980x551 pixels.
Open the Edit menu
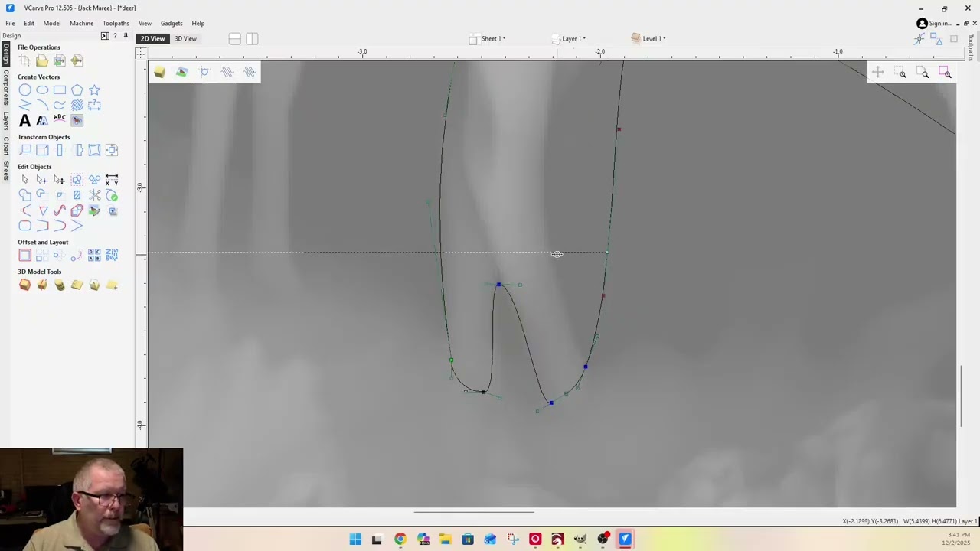29,24
